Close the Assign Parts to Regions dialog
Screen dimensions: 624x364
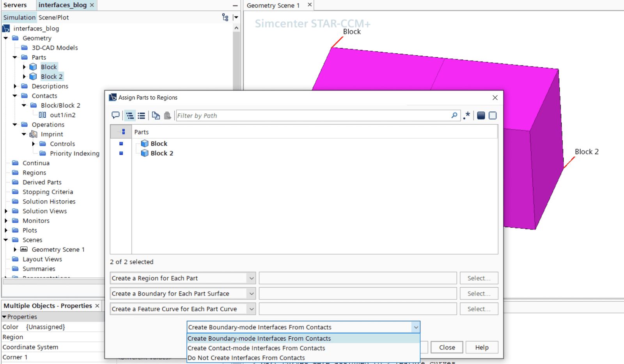point(495,97)
